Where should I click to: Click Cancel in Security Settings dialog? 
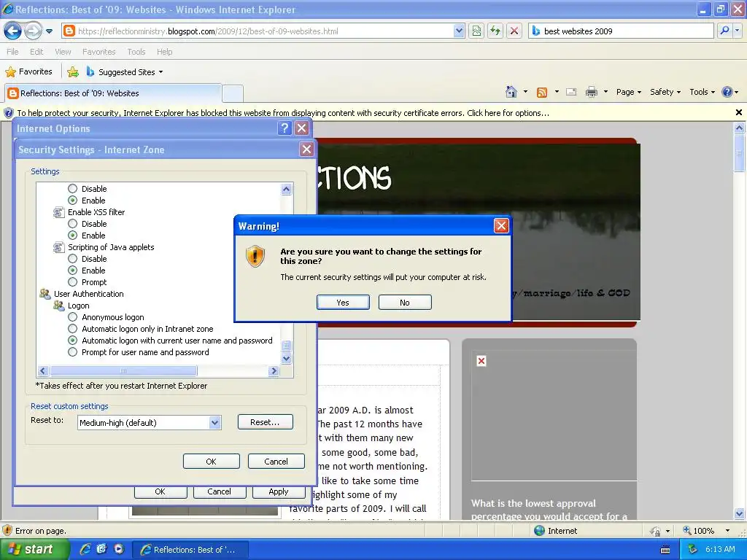pos(276,462)
